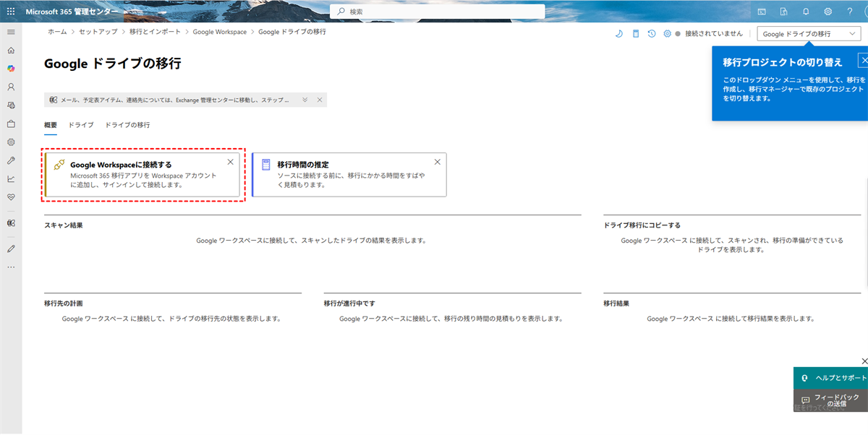Click the 移行結果 heading

click(616, 303)
